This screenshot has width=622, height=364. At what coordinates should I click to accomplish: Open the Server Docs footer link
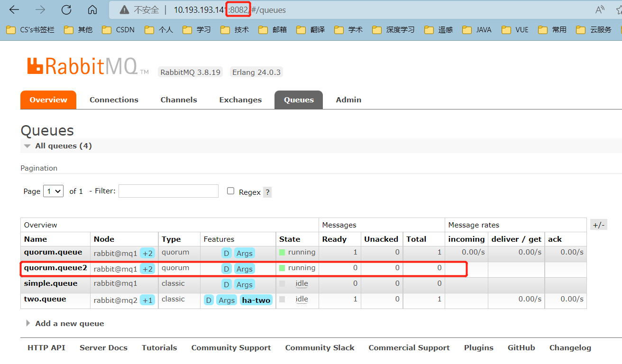point(103,347)
